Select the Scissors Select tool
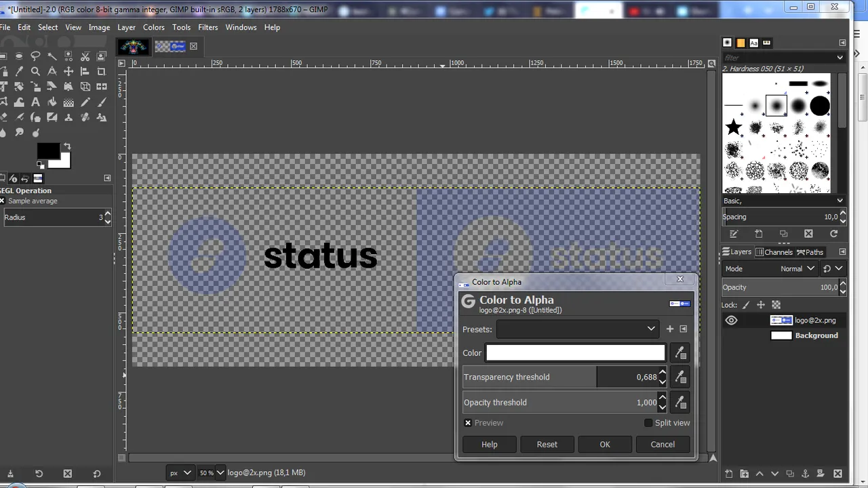The width and height of the screenshot is (868, 488). coord(85,56)
